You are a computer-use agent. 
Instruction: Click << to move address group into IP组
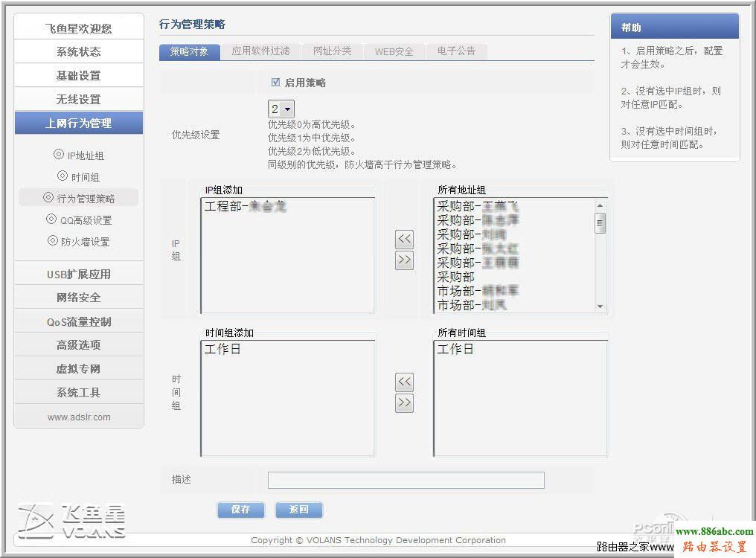404,239
